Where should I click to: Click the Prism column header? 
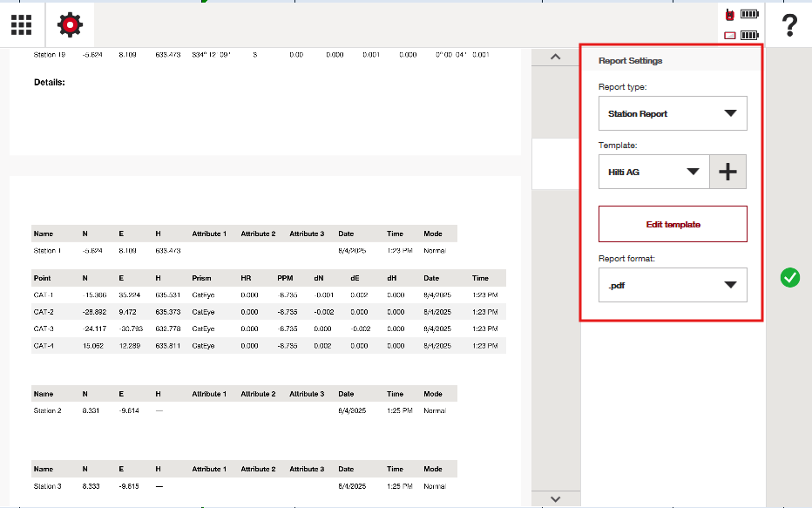[x=202, y=278]
